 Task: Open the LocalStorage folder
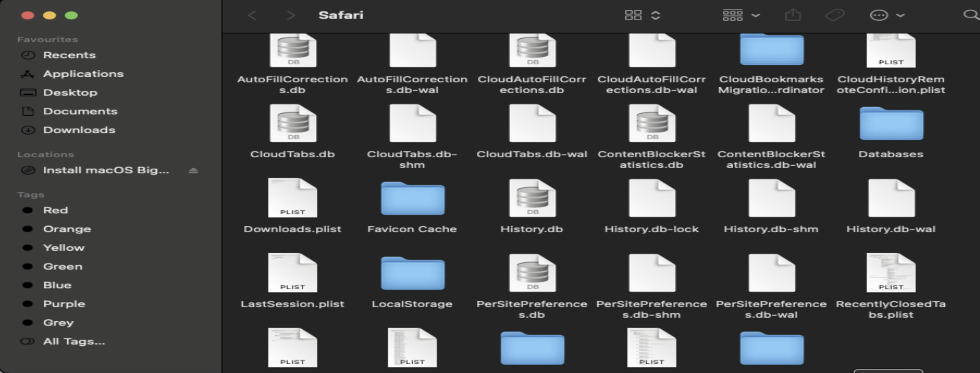coord(412,274)
